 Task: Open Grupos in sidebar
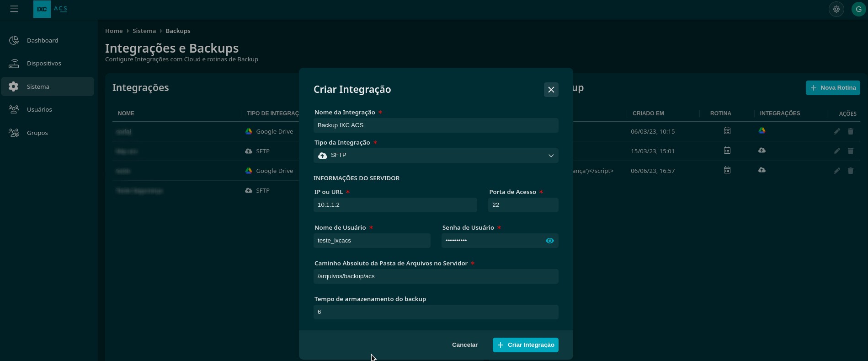coord(48,133)
